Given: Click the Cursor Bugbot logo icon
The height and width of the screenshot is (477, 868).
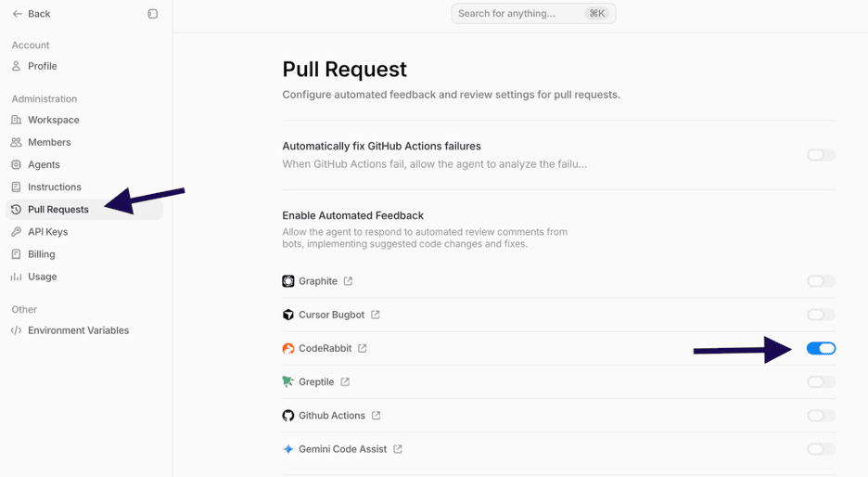Looking at the screenshot, I should pos(288,316).
